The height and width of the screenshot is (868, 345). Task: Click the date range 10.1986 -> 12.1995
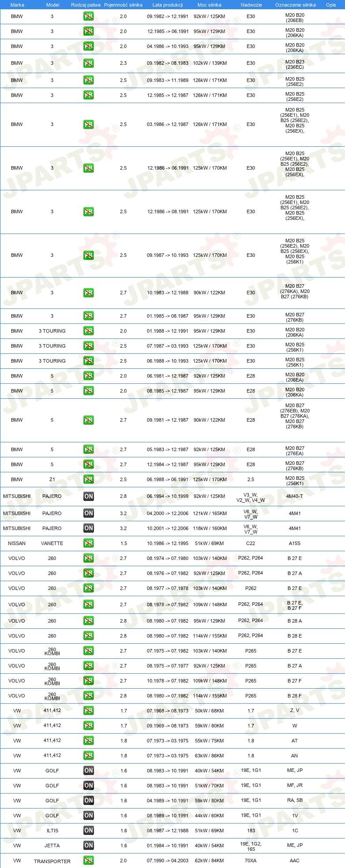coord(168,543)
